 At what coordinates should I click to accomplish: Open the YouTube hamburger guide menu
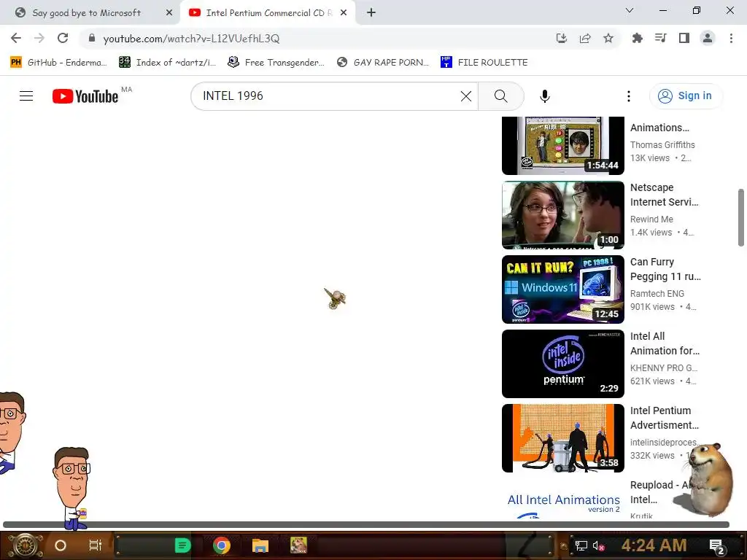point(26,96)
